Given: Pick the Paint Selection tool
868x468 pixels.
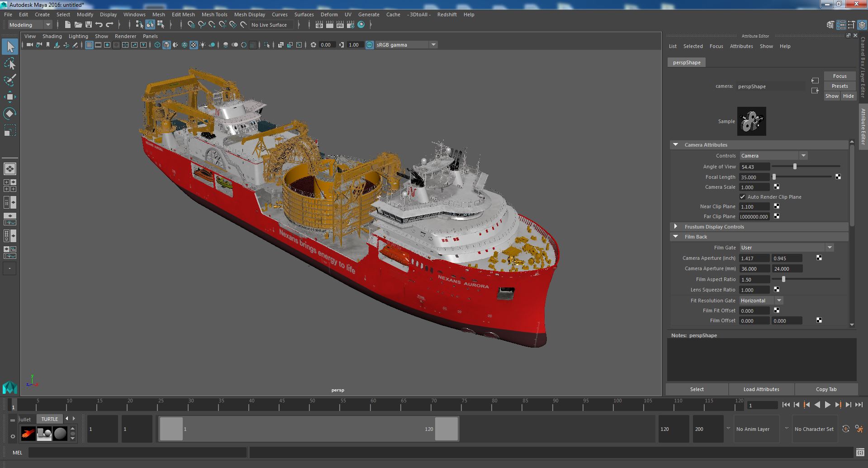Looking at the screenshot, I should coord(10,81).
